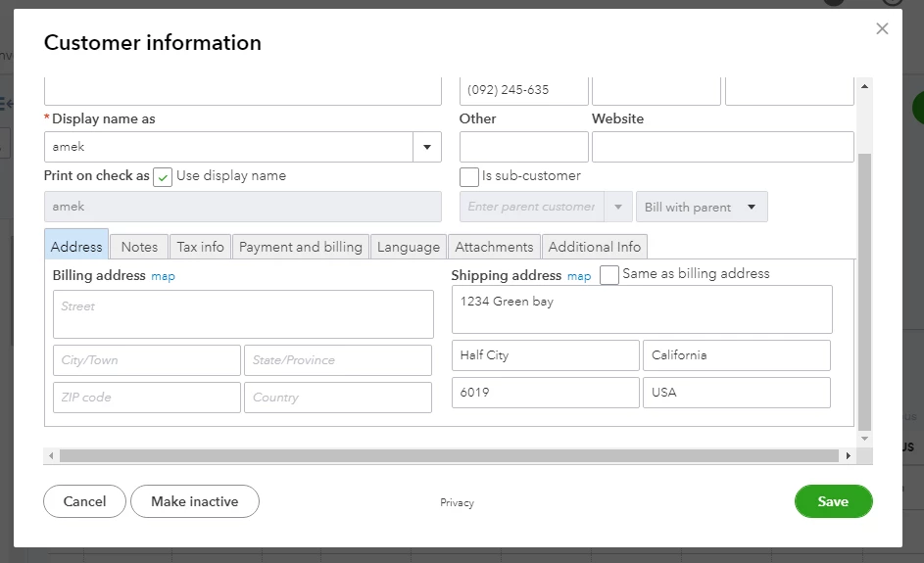Show the Additional Info tab

tap(595, 247)
